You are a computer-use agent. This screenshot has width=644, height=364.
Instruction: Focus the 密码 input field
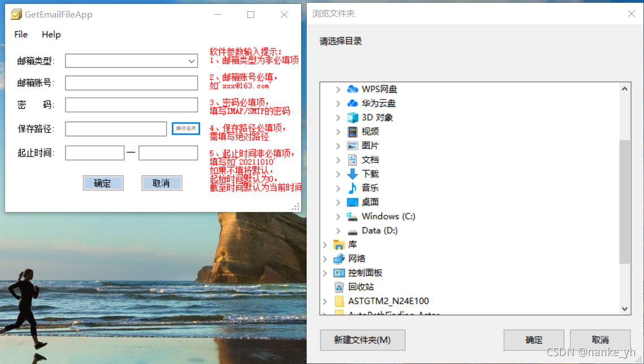point(132,105)
